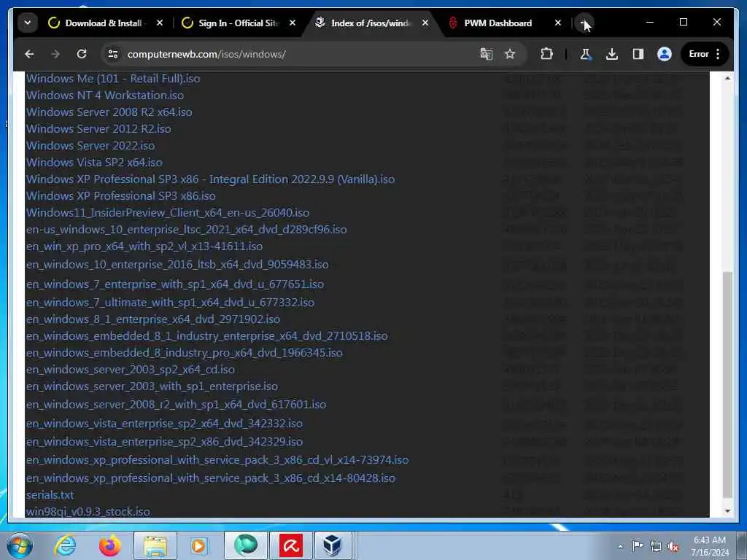The image size is (747, 560).
Task: Click the vertical scrollbar thumb
Action: [x=727, y=385]
